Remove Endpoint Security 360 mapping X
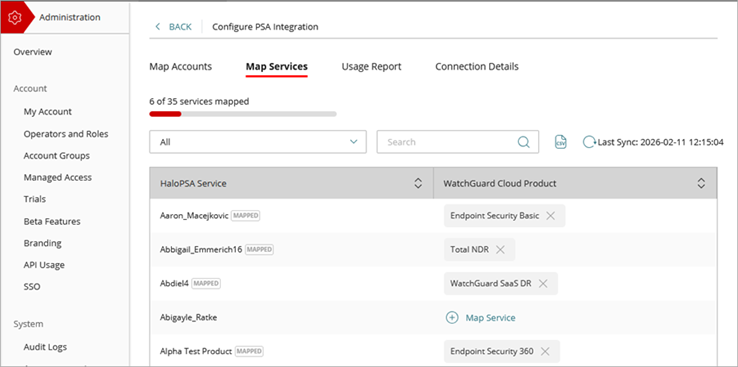 click(x=545, y=351)
